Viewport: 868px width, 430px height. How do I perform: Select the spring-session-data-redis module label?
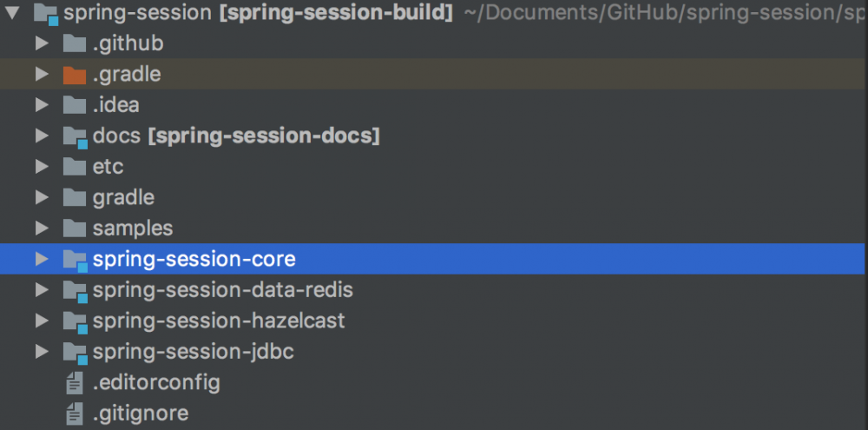222,290
